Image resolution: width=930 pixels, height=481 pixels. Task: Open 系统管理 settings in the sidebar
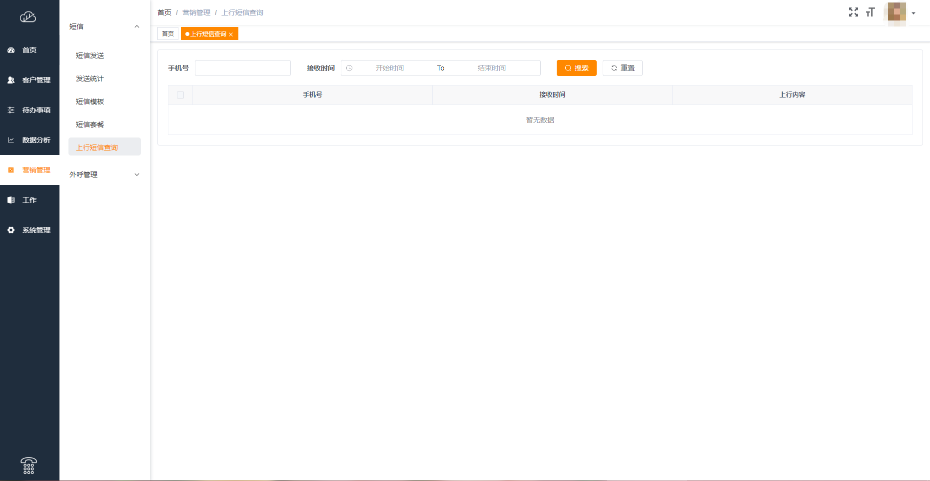(29, 230)
